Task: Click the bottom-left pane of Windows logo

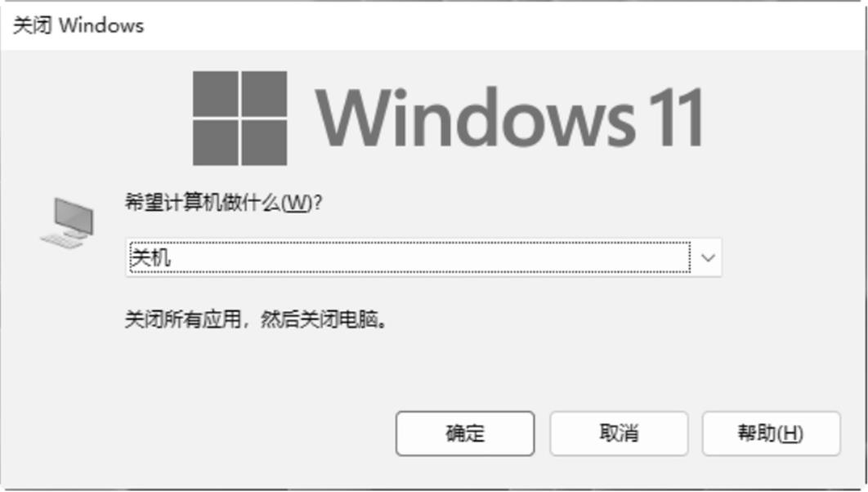Action: (x=215, y=143)
